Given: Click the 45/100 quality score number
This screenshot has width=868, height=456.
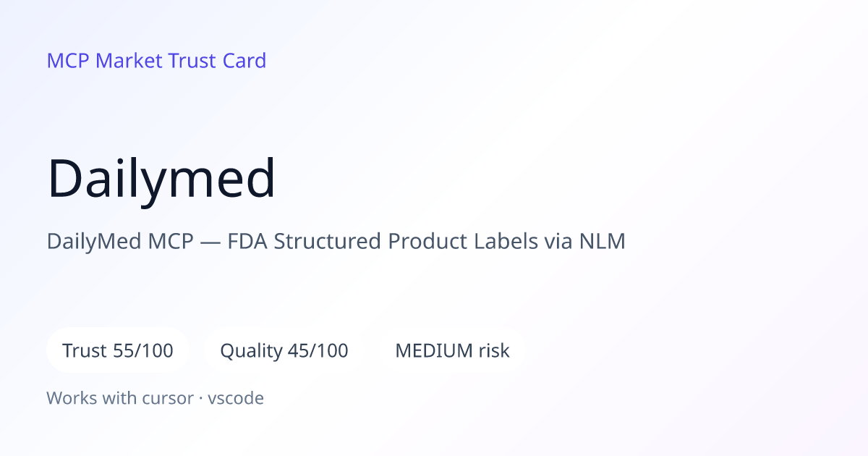Looking at the screenshot, I should pos(318,351).
